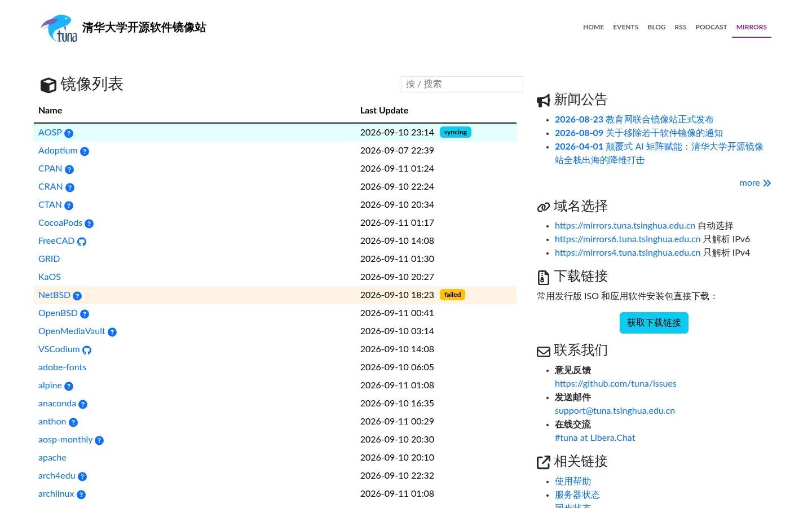812x508 pixels.
Task: Show help for archlinux mirror
Action: 81,494
